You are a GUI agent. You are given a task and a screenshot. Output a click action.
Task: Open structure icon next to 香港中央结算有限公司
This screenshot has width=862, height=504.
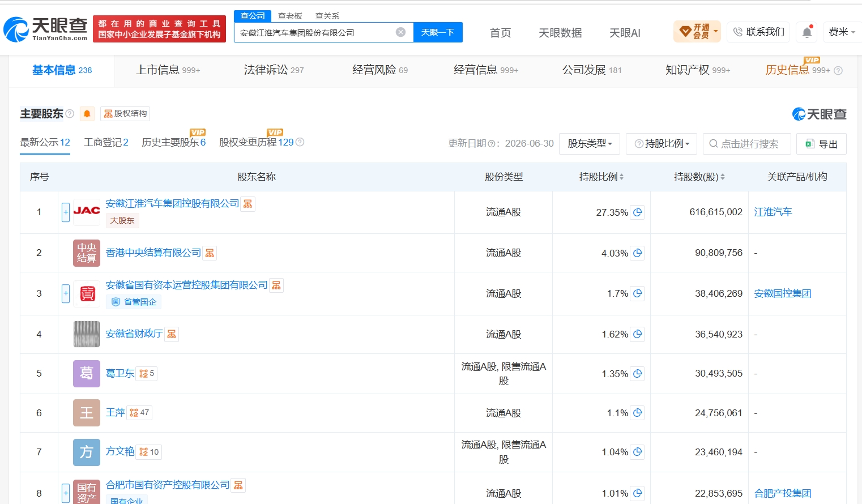210,253
